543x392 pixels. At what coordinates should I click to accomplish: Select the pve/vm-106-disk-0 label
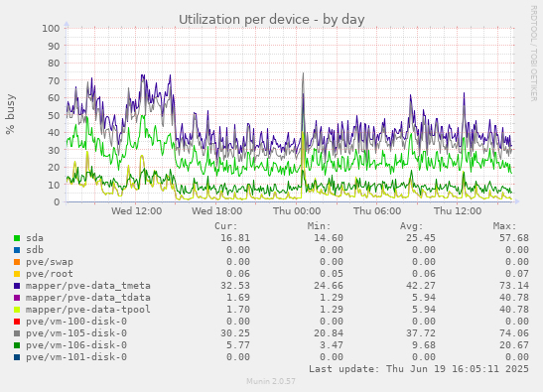pyautogui.click(x=76, y=345)
